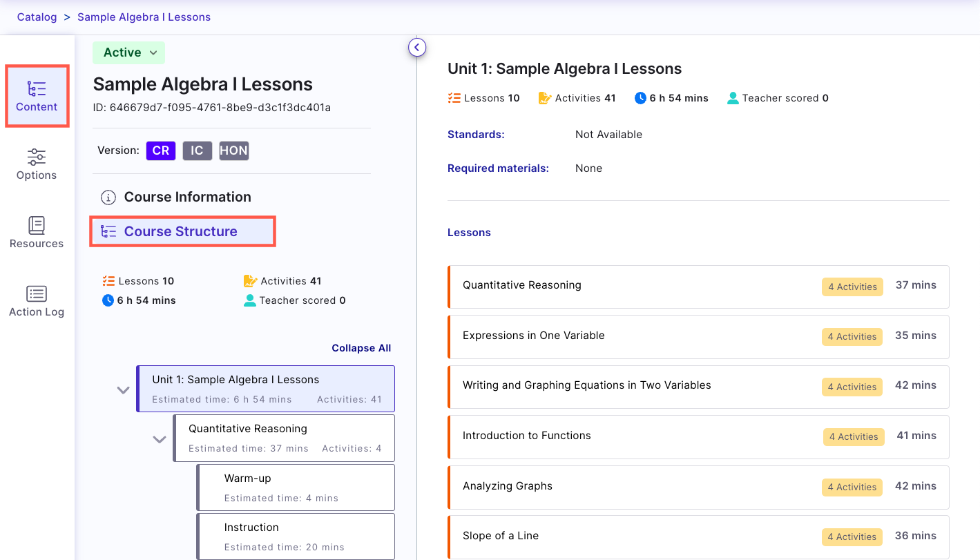Open the Options panel icon
Viewport: 980px width, 560px height.
click(x=37, y=164)
